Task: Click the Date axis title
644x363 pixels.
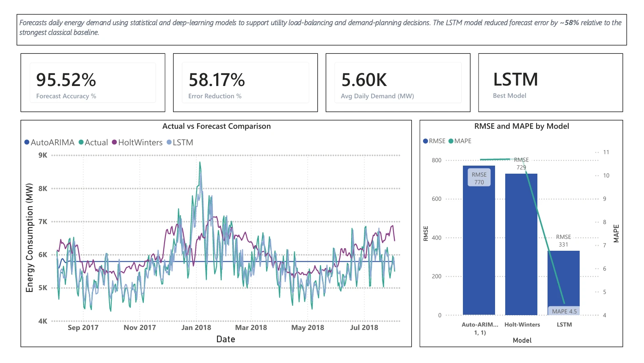Action: (x=226, y=339)
